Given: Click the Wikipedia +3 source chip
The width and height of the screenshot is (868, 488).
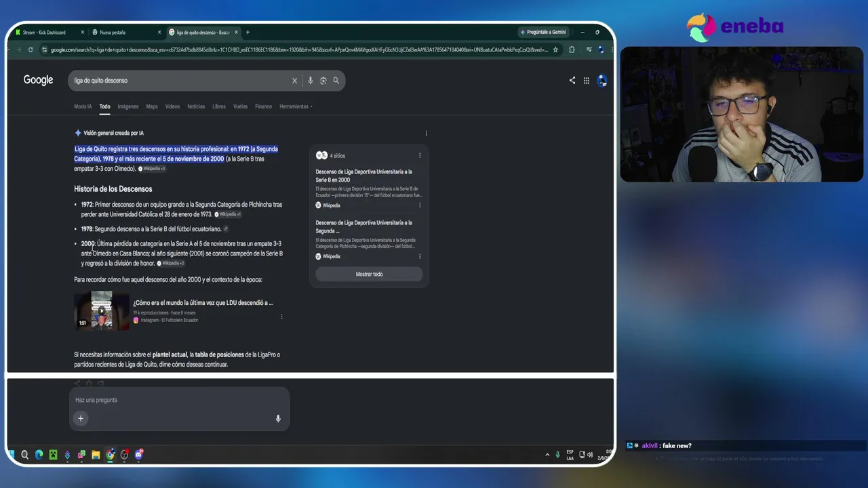Looking at the screenshot, I should [152, 169].
